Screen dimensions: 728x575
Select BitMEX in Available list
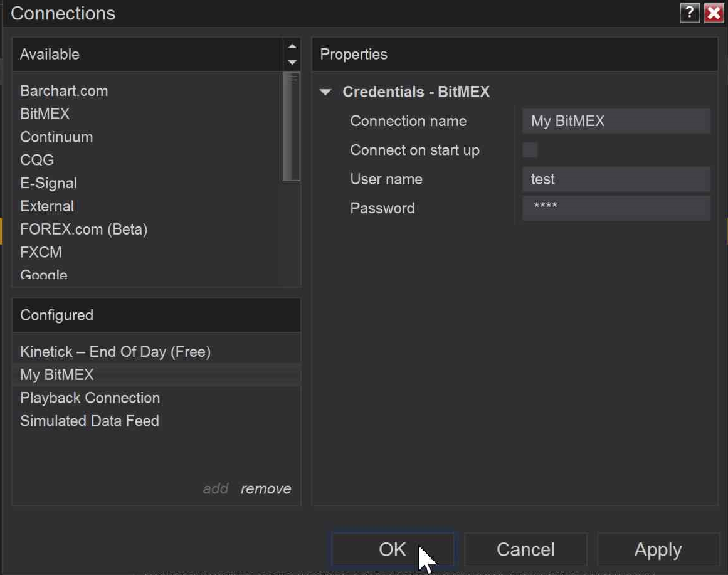[x=45, y=113]
